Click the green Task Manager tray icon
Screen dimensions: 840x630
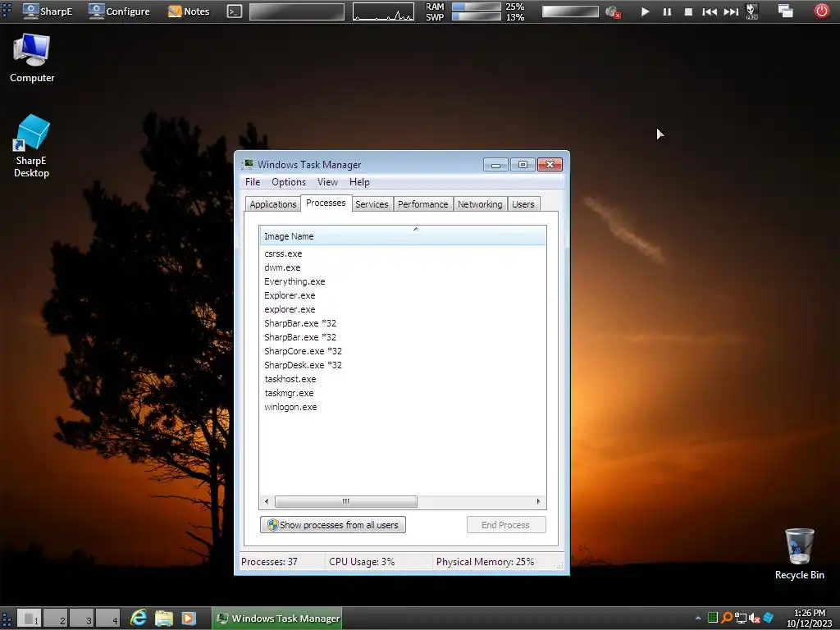click(713, 618)
